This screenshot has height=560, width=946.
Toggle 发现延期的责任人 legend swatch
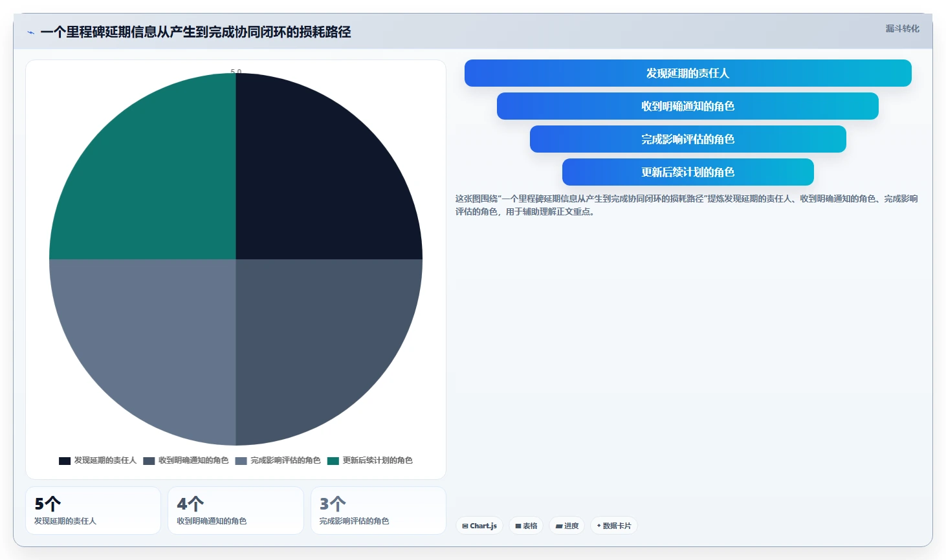pos(65,460)
